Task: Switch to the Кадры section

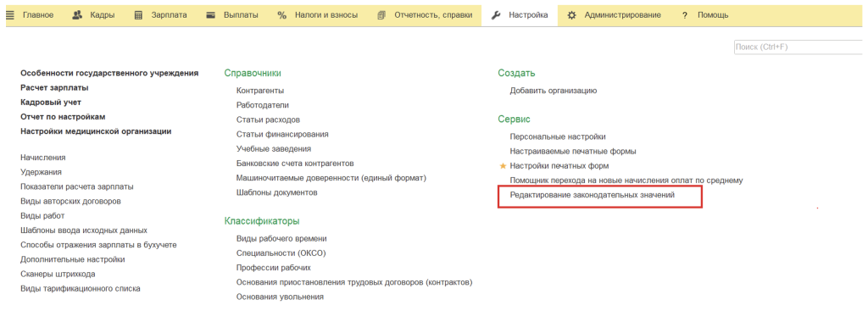Action: click(103, 15)
